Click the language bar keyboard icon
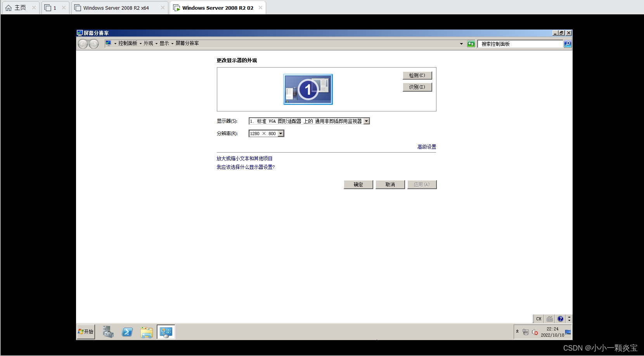The height and width of the screenshot is (356, 644). tap(550, 319)
